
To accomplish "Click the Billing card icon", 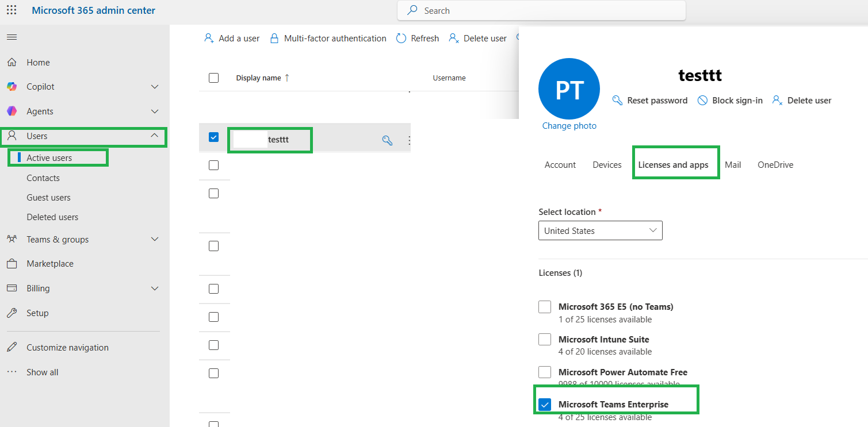I will (12, 288).
